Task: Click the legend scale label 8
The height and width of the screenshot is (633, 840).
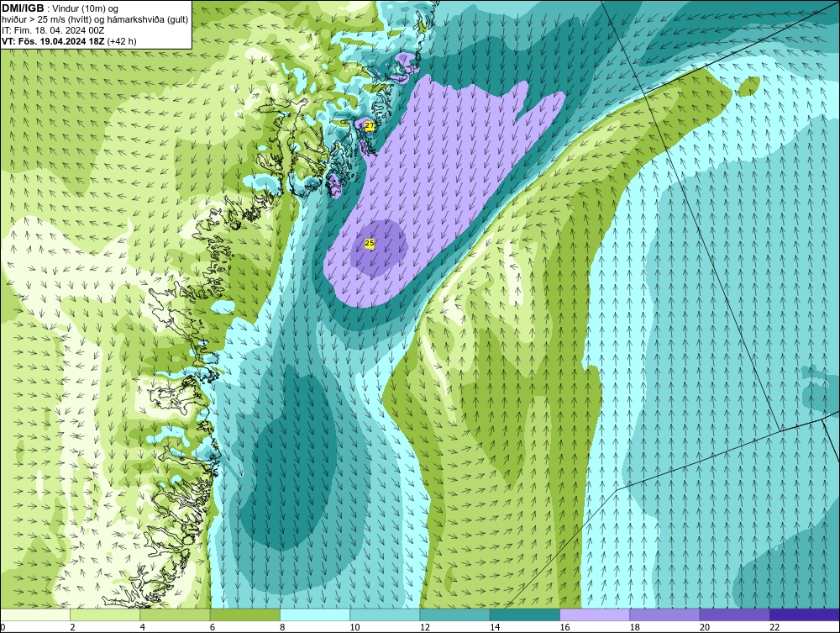Action: tap(283, 627)
